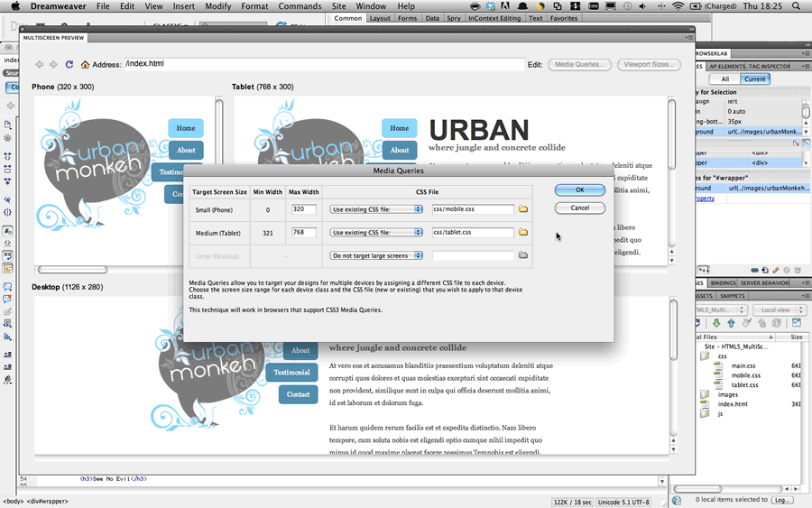Click the folder icon in the Large (Desktop) row
Screen dimensions: 812x508
pyautogui.click(x=523, y=254)
